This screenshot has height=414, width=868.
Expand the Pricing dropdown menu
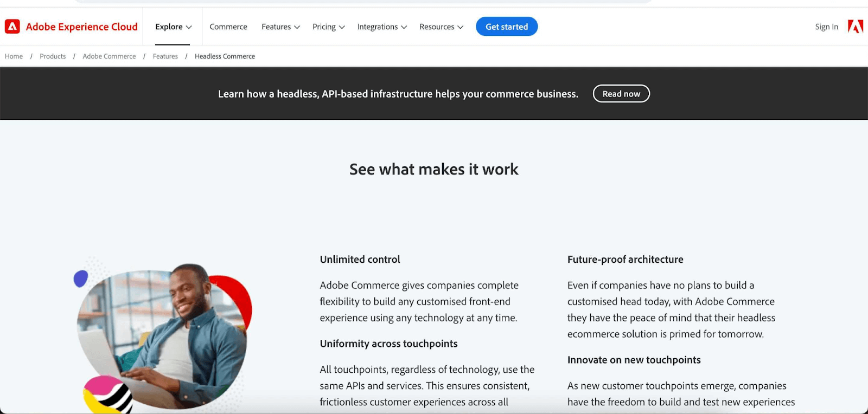click(x=329, y=27)
